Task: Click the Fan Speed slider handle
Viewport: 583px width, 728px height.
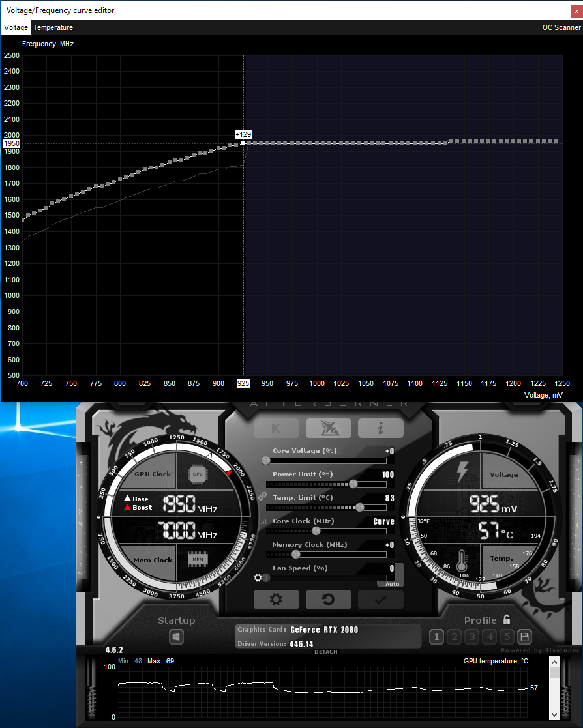Action: point(265,577)
